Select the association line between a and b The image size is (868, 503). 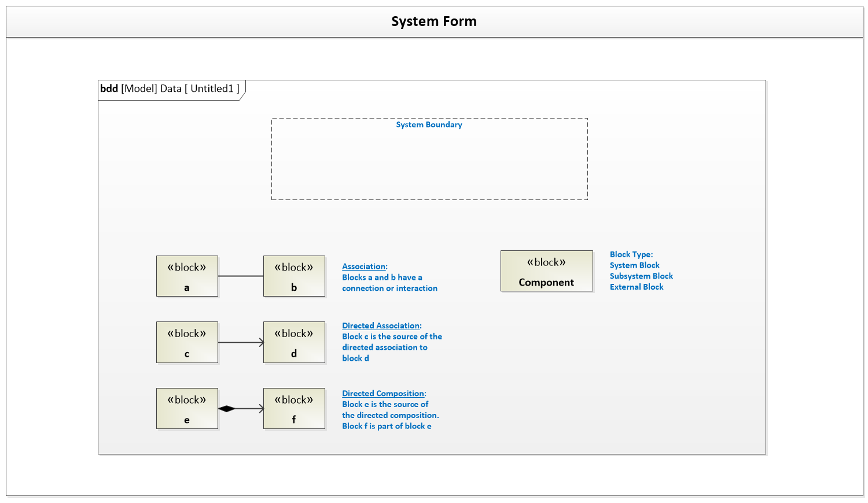(241, 276)
